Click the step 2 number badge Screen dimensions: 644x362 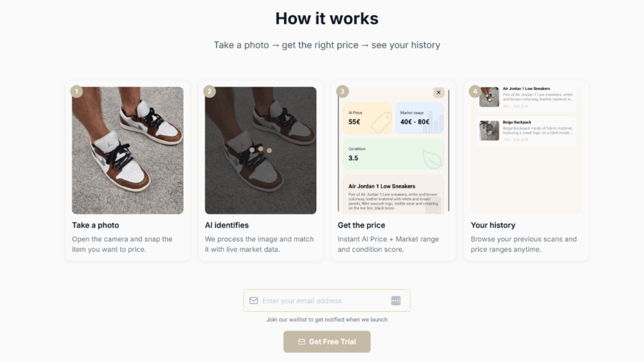click(x=209, y=92)
